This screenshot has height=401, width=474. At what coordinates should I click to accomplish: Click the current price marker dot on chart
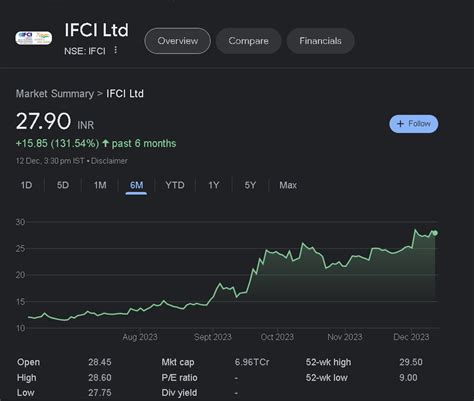(x=435, y=233)
